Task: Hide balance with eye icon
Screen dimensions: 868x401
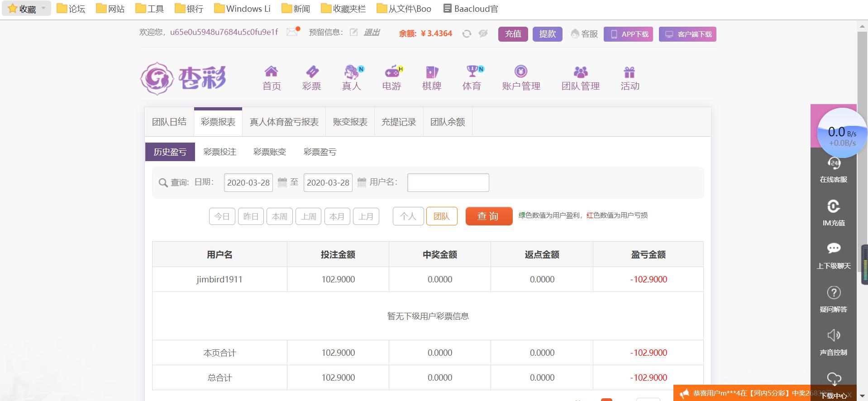Action: pyautogui.click(x=483, y=33)
